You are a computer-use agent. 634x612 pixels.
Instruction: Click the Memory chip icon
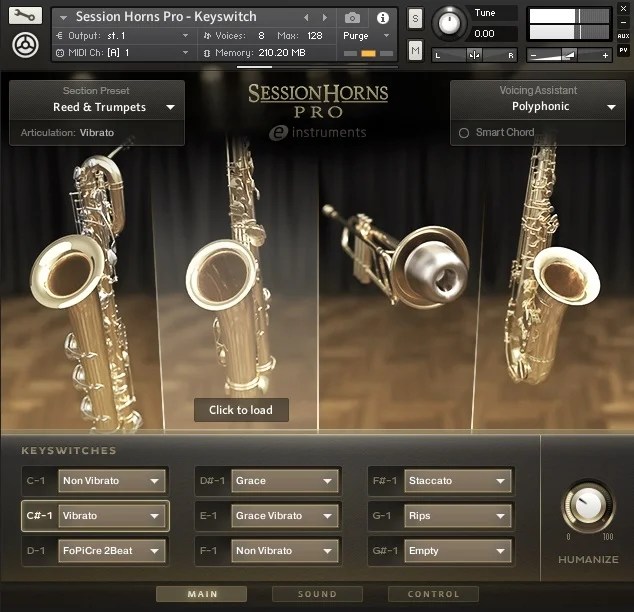point(207,53)
